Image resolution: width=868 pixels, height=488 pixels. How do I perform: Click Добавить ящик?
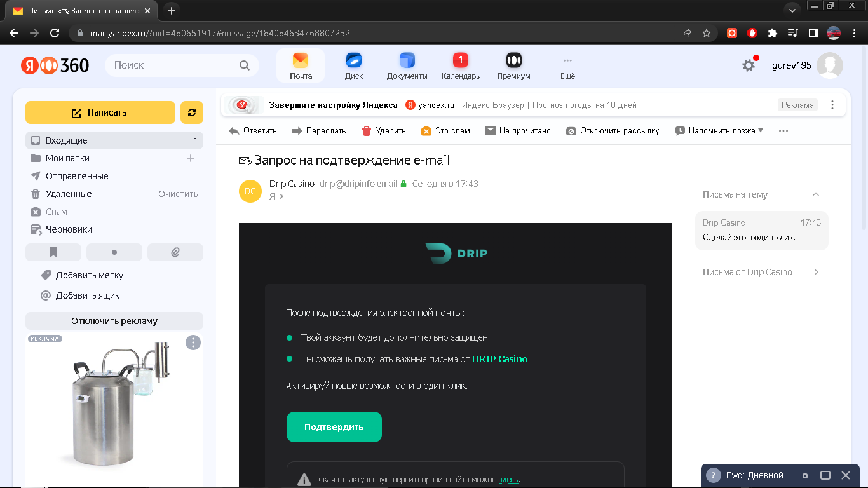click(88, 295)
